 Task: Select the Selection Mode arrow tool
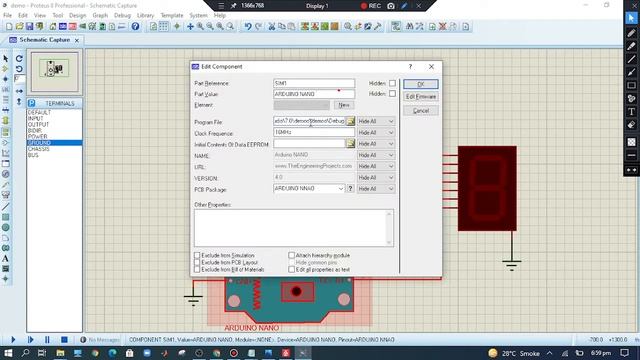pyautogui.click(x=5, y=59)
